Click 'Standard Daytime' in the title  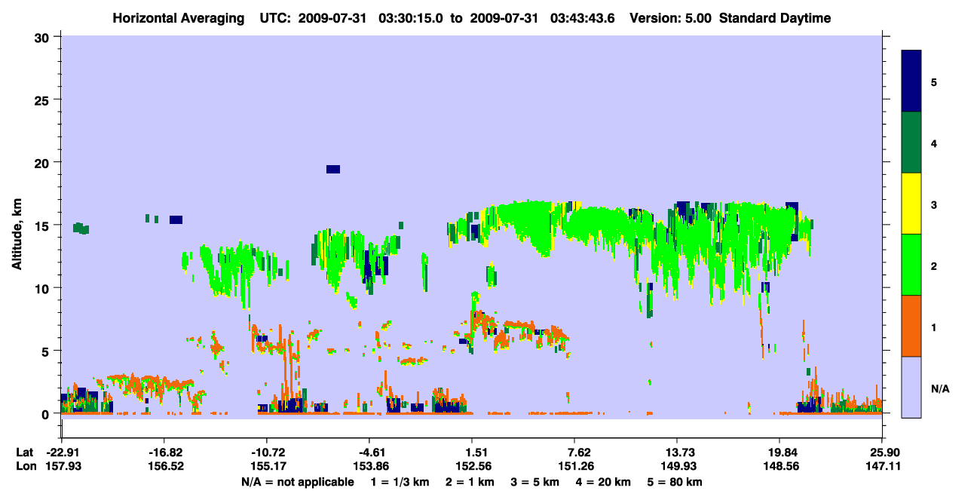[775, 18]
